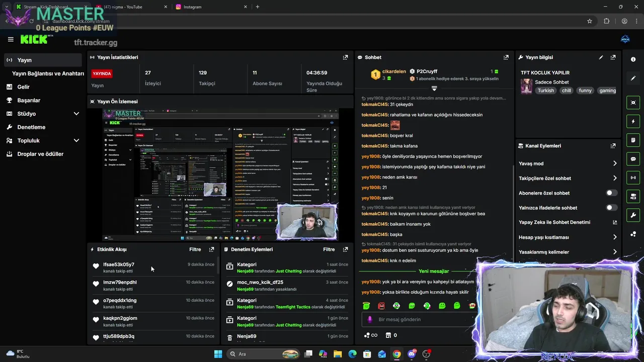The image size is (644, 362).
Task: Expand the Stüdyo sidebar section
Action: coord(76,114)
